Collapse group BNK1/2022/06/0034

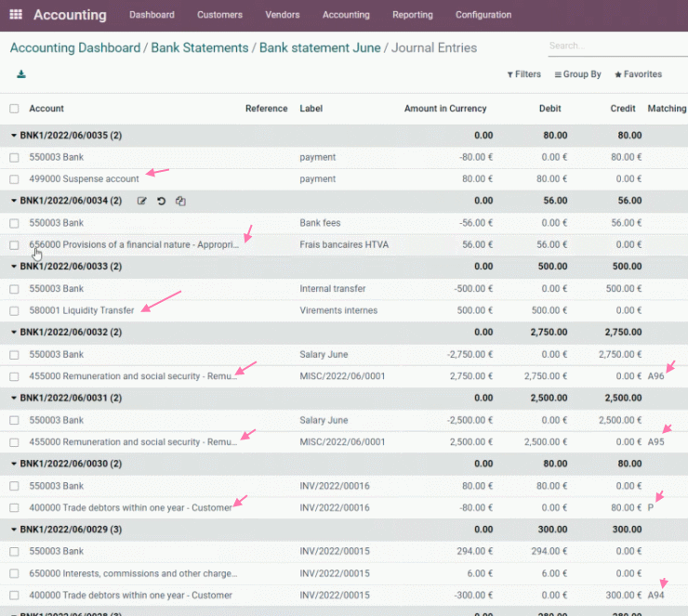(14, 201)
